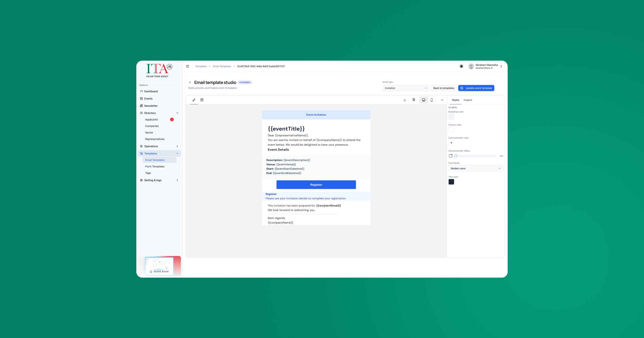The image size is (644, 338).
Task: Toggle the light/dark theme sun icon
Action: [461, 66]
